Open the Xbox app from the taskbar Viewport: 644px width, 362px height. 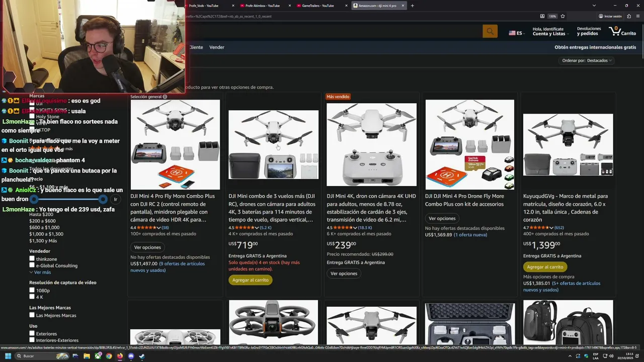pos(98,356)
